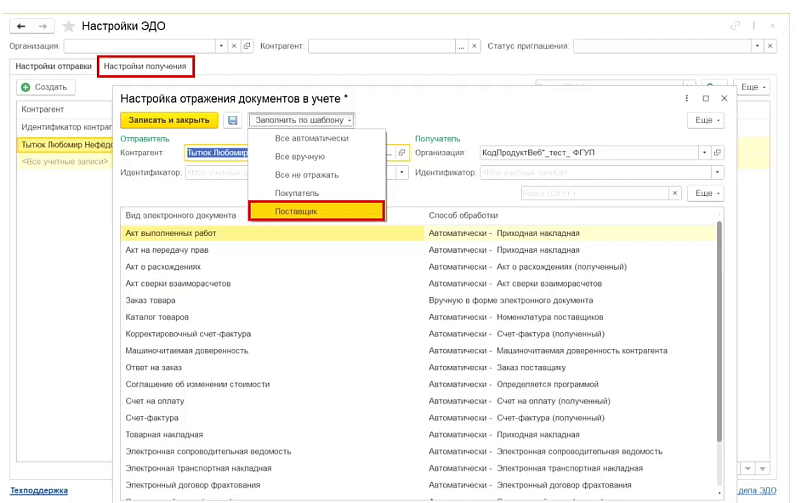This screenshot has width=799, height=503.
Task: Expand recipient Идентификатор dropdown
Action: [x=717, y=172]
